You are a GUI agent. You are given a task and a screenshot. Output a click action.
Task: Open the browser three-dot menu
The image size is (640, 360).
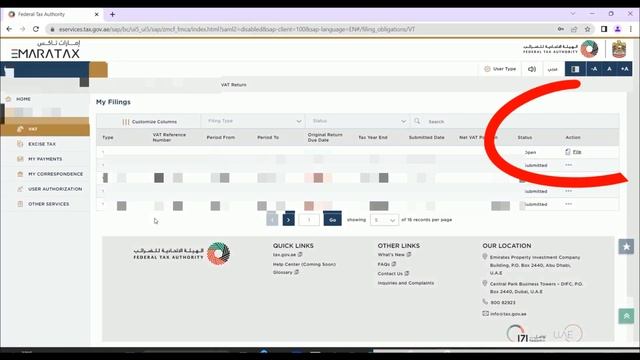[x=631, y=29]
